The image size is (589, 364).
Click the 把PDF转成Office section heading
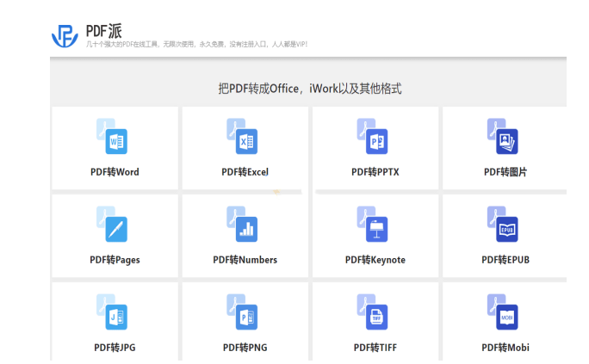pos(309,89)
